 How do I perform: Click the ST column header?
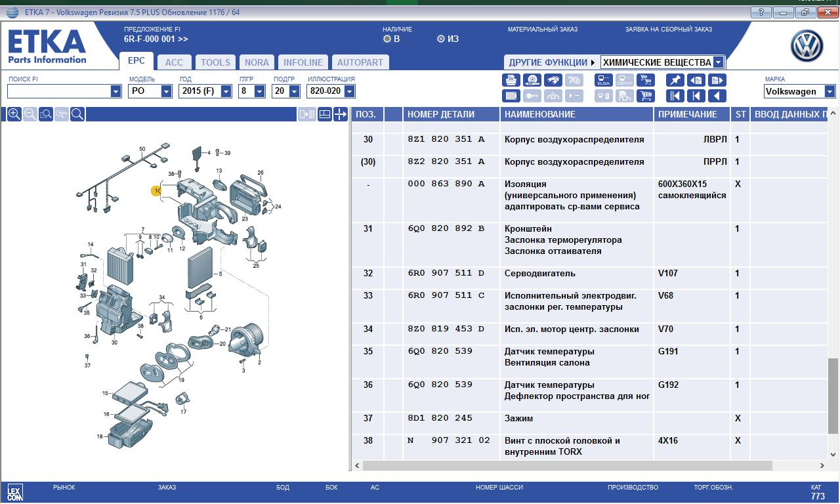coord(740,114)
